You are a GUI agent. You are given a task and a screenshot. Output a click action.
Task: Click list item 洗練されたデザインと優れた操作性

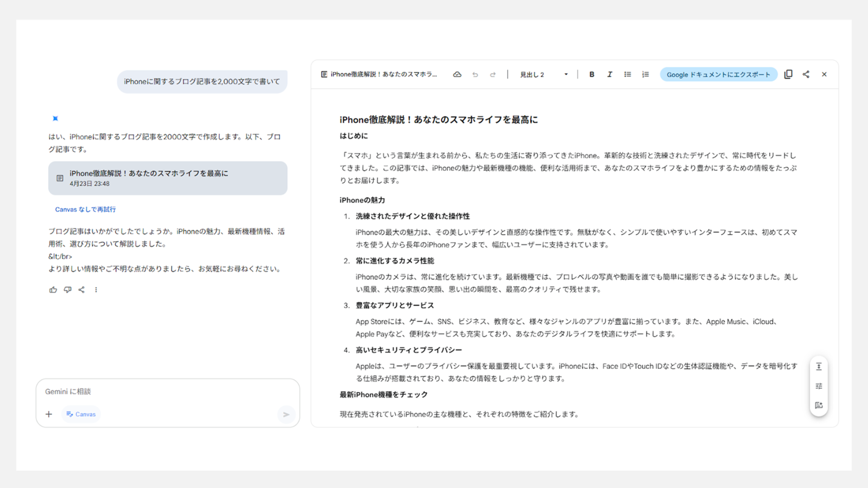pyautogui.click(x=412, y=216)
